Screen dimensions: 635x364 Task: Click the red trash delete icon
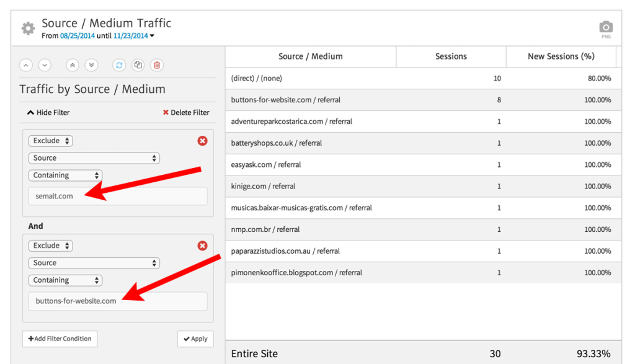(x=157, y=65)
